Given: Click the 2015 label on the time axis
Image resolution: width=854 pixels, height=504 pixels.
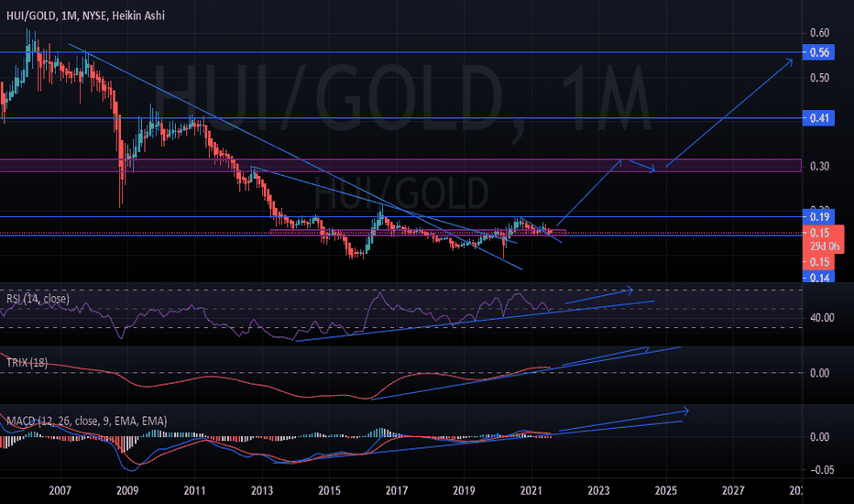Looking at the screenshot, I should (329, 490).
